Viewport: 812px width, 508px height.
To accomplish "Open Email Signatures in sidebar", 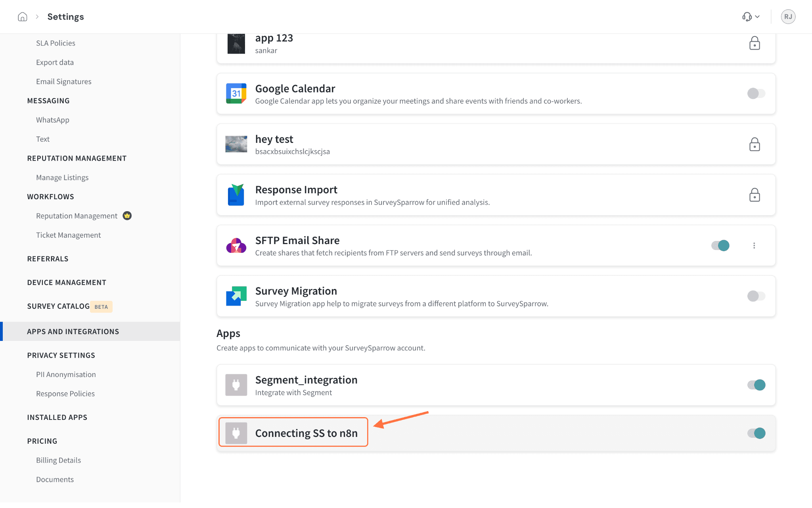I will pos(63,81).
